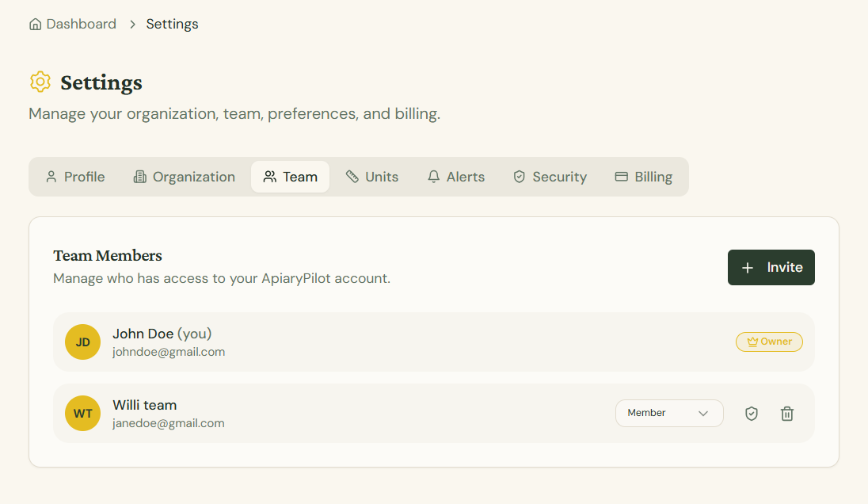Image resolution: width=868 pixels, height=504 pixels.
Task: Click the WT avatar for Willi team
Action: pos(82,413)
